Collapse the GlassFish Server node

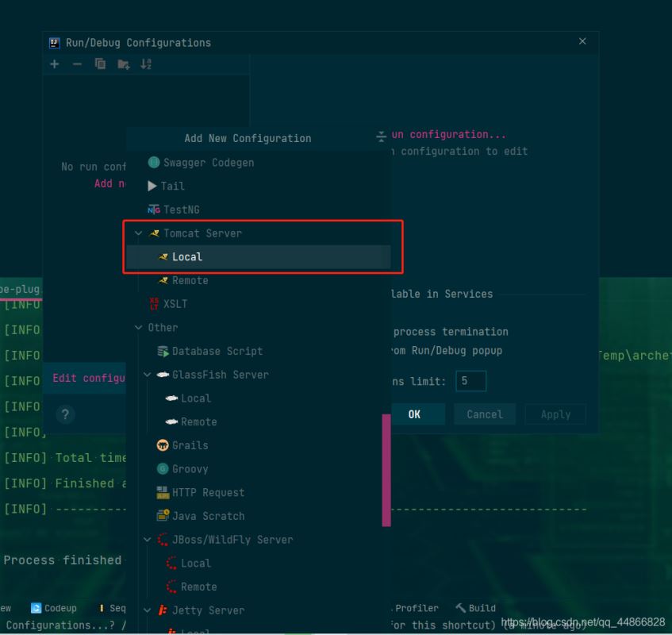coord(148,375)
